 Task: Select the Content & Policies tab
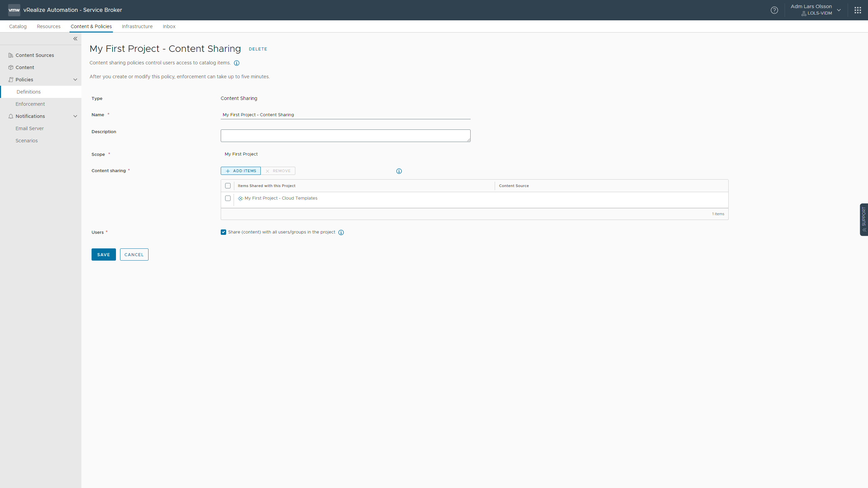(91, 26)
